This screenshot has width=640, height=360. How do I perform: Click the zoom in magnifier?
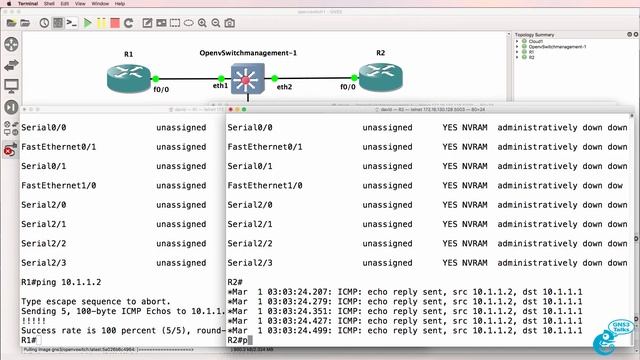[x=202, y=23]
